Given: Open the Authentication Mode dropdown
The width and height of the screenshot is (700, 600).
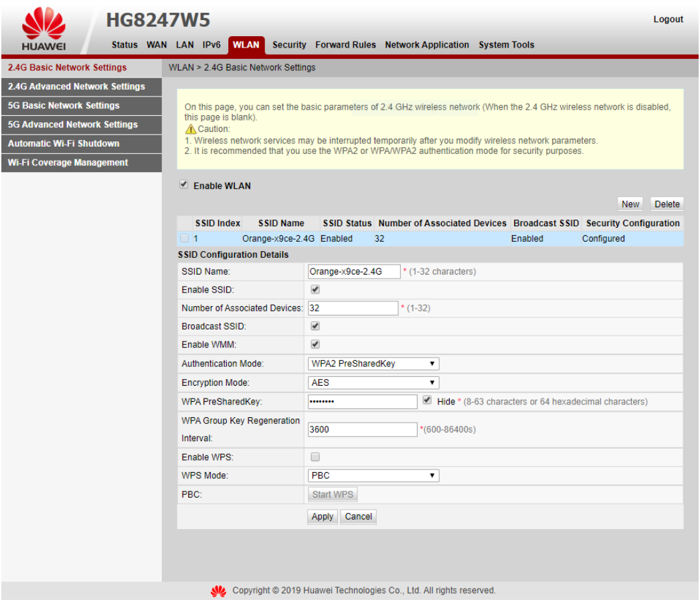Looking at the screenshot, I should (x=373, y=364).
